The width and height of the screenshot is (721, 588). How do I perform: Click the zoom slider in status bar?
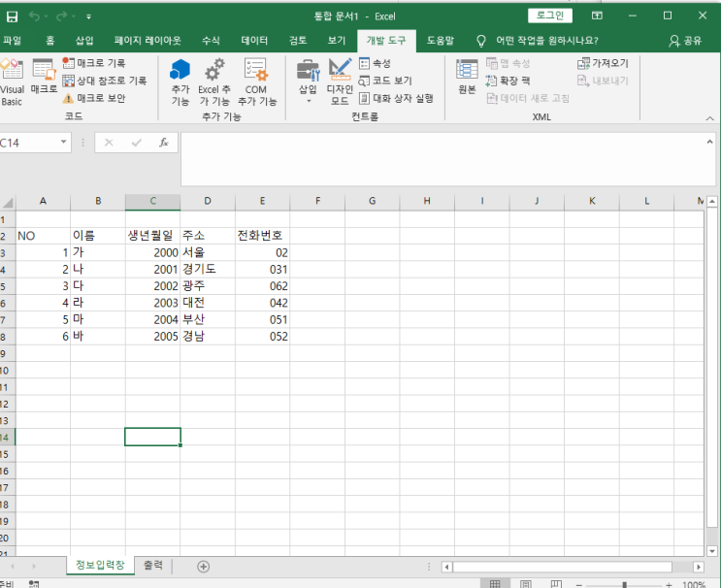(x=623, y=584)
